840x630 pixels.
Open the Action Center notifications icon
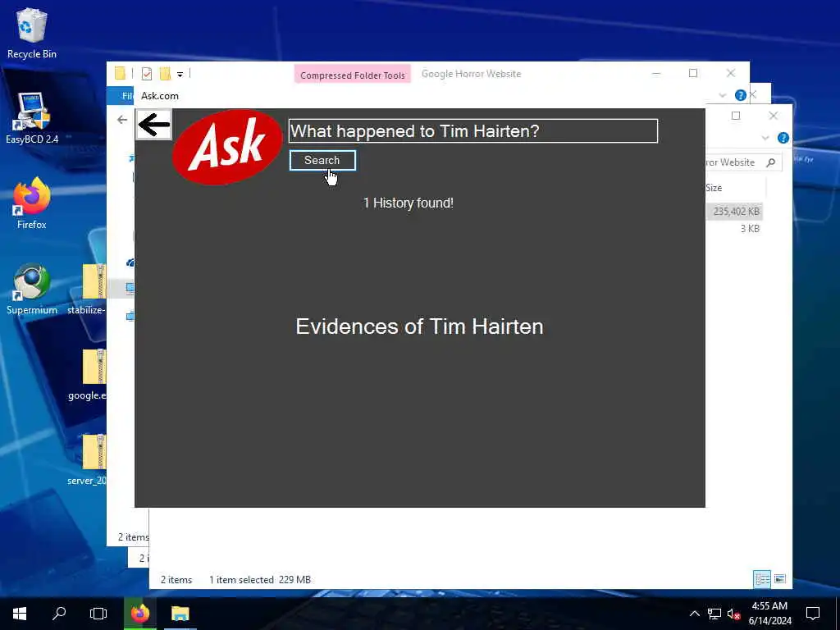point(813,614)
